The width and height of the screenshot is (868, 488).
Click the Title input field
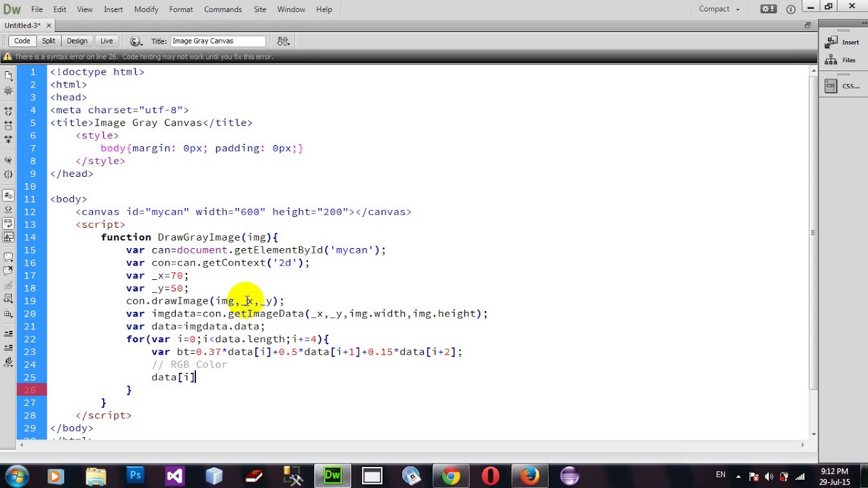(218, 41)
